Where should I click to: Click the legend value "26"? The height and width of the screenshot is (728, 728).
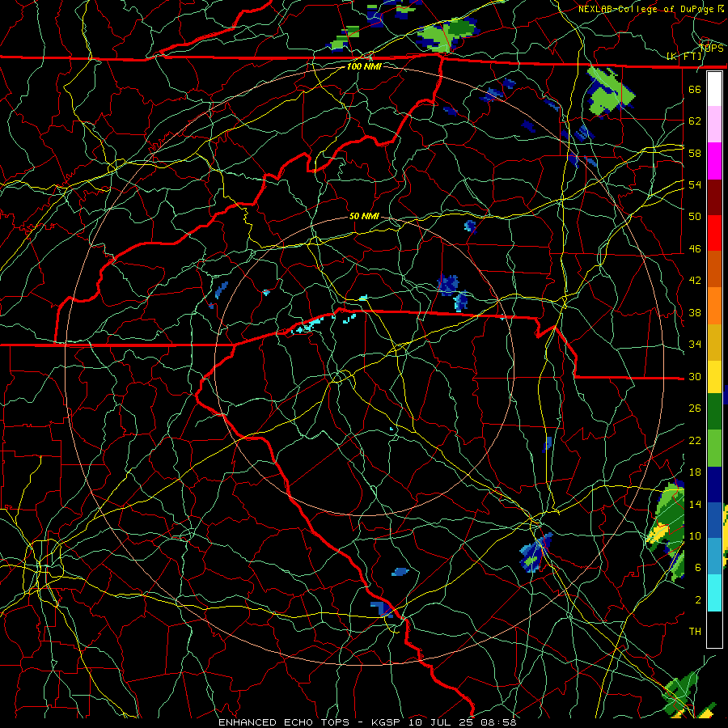coord(695,408)
